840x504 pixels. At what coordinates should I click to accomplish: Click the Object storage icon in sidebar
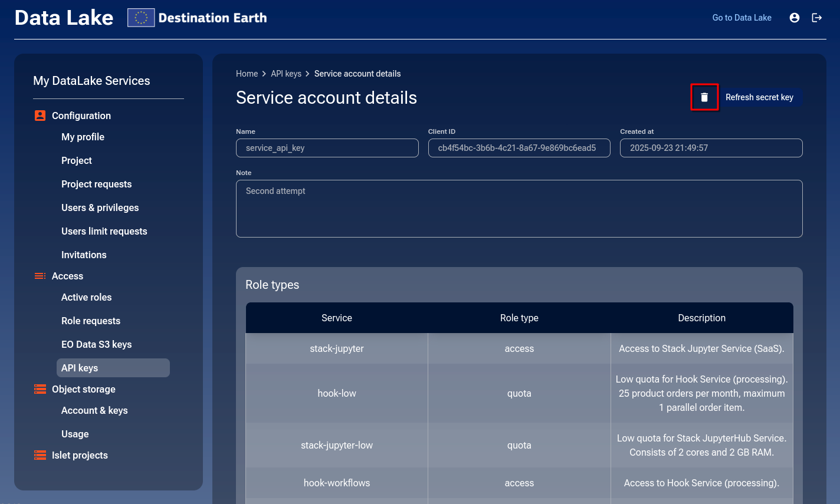pyautogui.click(x=40, y=389)
